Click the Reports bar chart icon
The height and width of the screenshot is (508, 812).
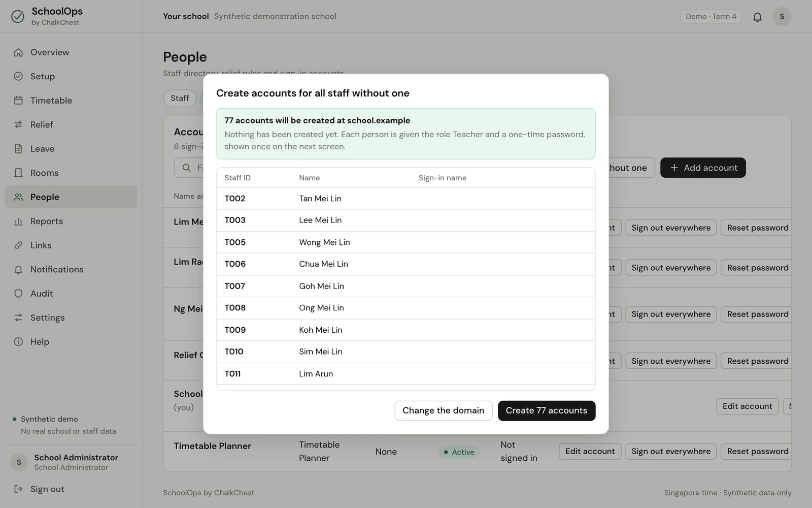tap(18, 221)
